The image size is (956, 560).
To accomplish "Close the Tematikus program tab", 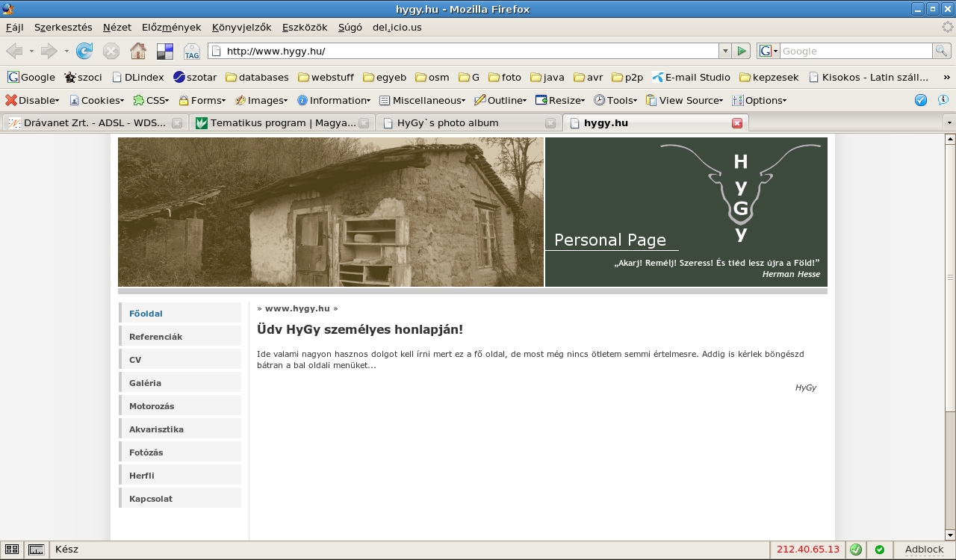I will point(364,123).
